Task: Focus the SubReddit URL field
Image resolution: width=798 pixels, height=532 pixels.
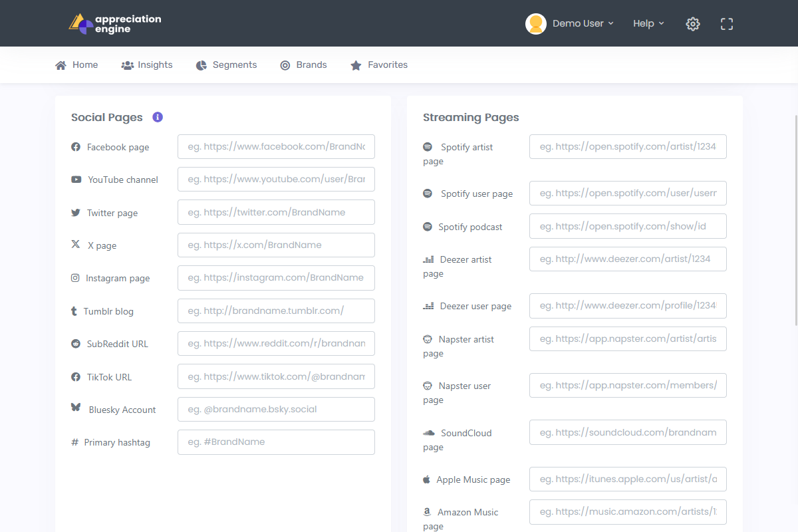Action: point(276,344)
